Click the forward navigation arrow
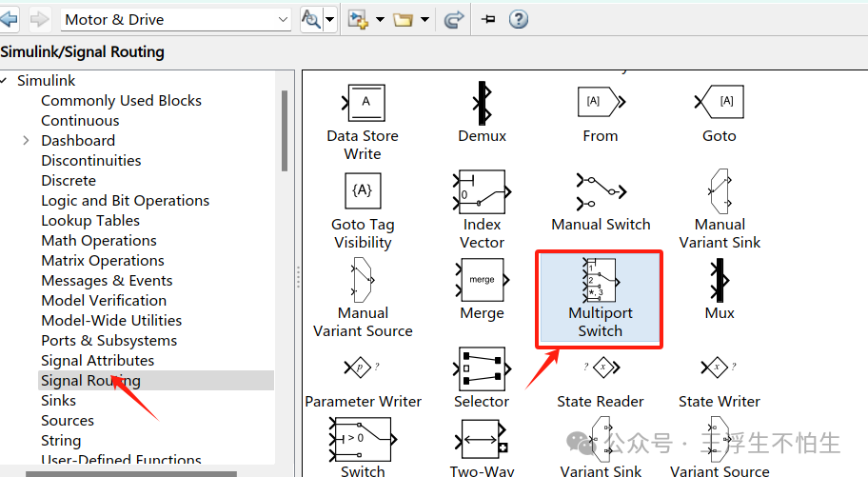 (x=39, y=19)
